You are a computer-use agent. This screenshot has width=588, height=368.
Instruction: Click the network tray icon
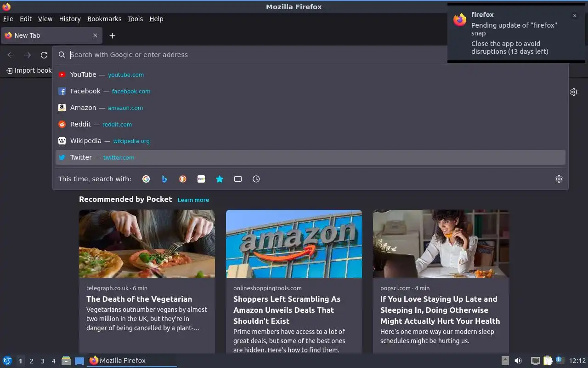tap(535, 361)
